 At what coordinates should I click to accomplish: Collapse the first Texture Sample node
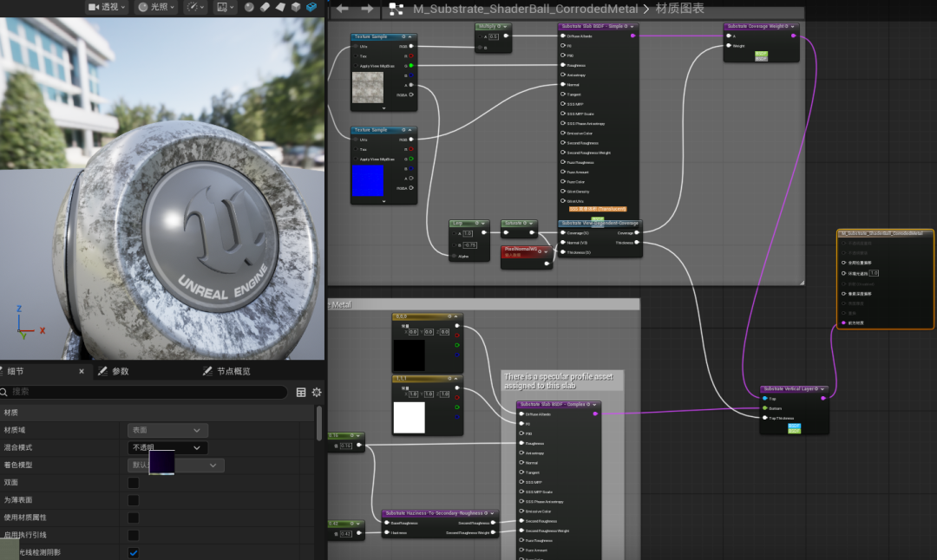click(410, 36)
